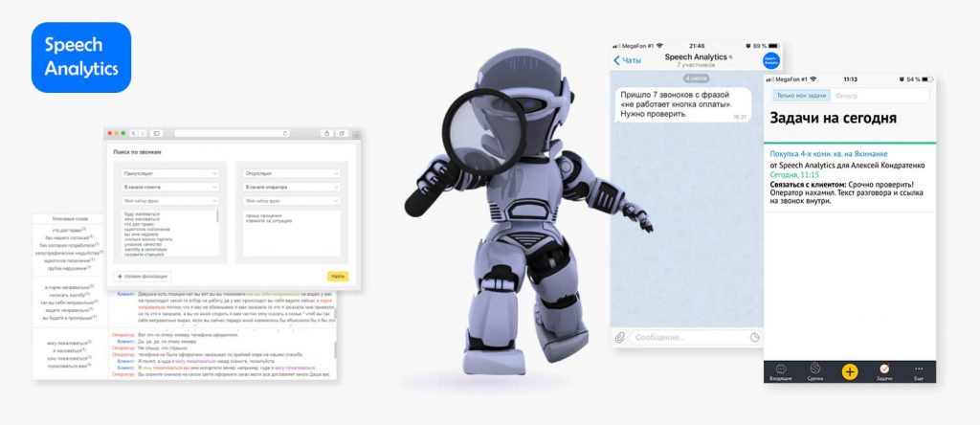Toggle the browser sidebar button
Image resolution: width=980 pixels, height=425 pixels.
click(156, 133)
